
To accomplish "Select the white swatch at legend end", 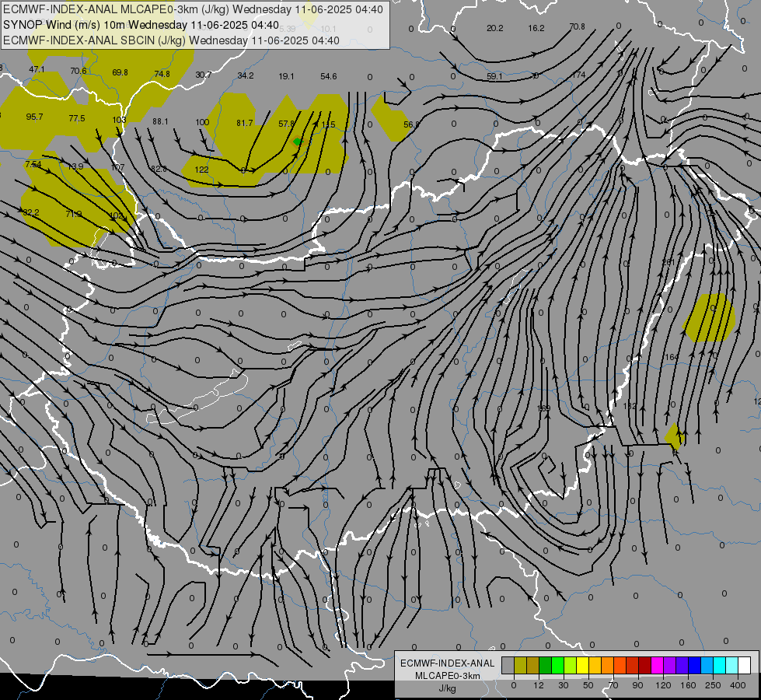I will (x=744, y=665).
